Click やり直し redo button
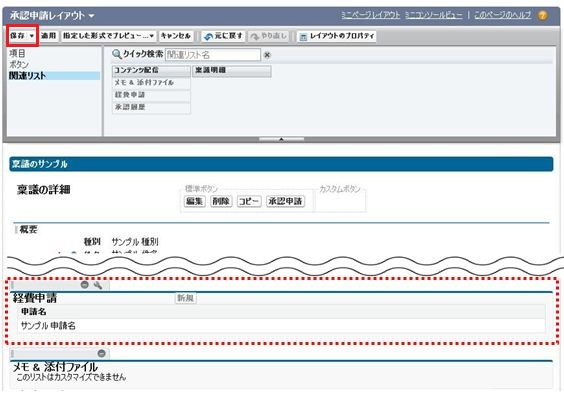This screenshot has width=564, height=399. coord(269,36)
